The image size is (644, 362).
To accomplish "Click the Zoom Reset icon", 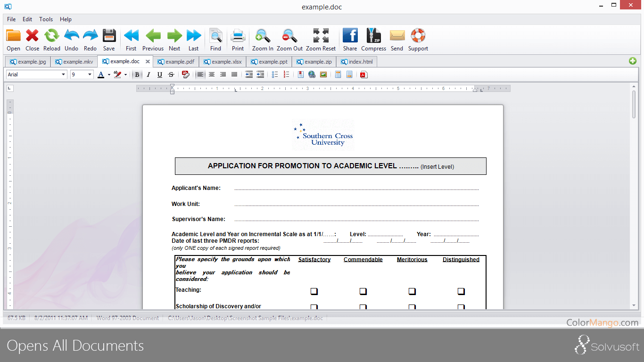I will click(x=321, y=36).
